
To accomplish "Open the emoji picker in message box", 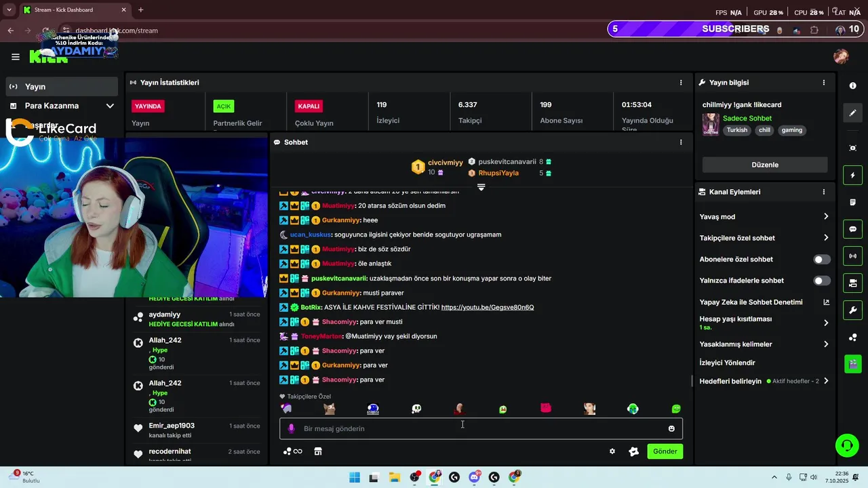I will point(671,428).
